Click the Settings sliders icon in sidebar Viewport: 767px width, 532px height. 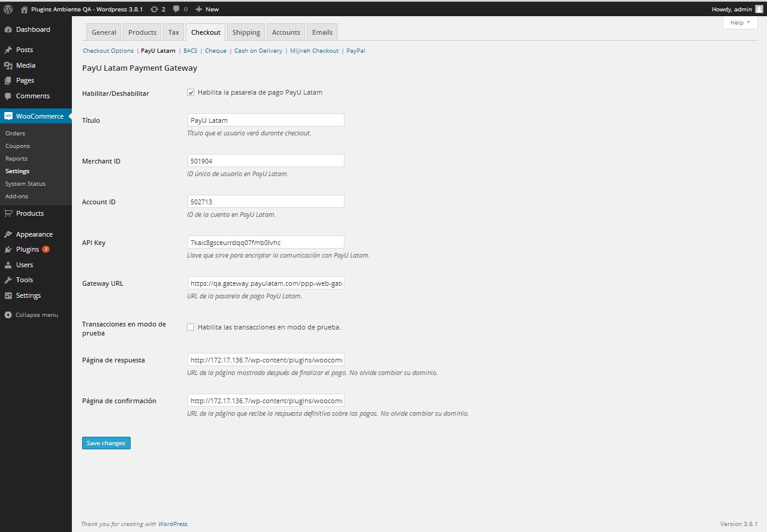[x=8, y=295]
